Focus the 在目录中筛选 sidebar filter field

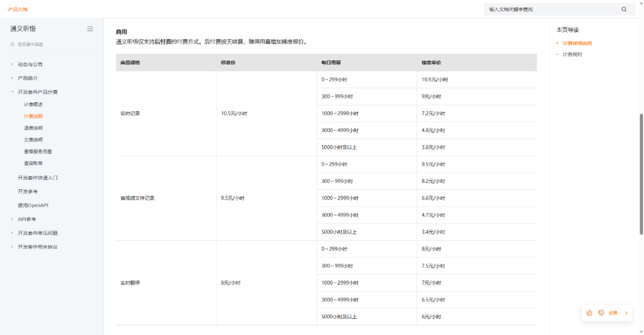click(x=52, y=44)
